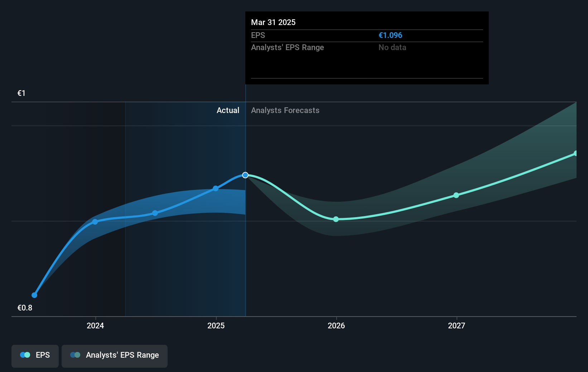
Task: Expand the tooltip showing Mar 31 2025
Action: point(367,48)
